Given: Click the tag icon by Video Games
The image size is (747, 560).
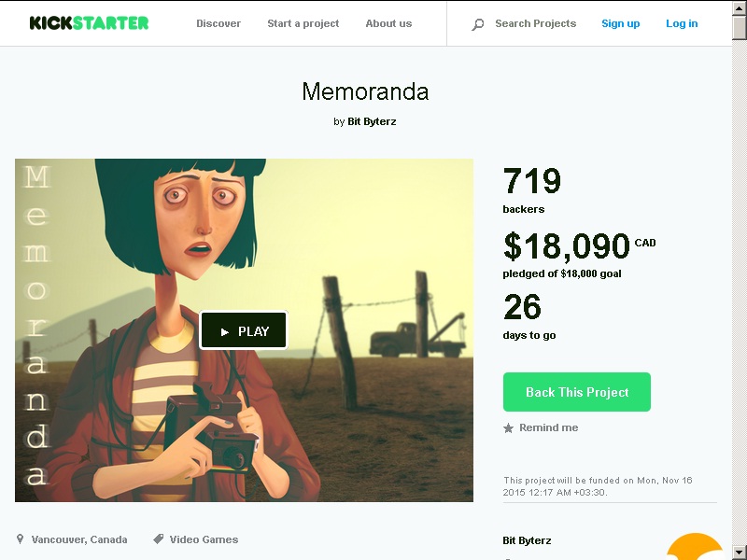Looking at the screenshot, I should pos(158,539).
